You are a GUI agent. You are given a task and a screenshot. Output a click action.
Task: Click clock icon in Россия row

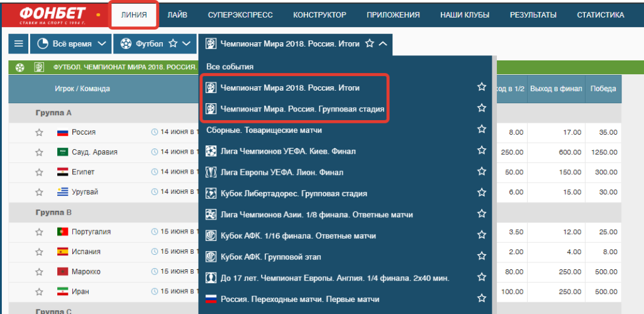click(155, 132)
